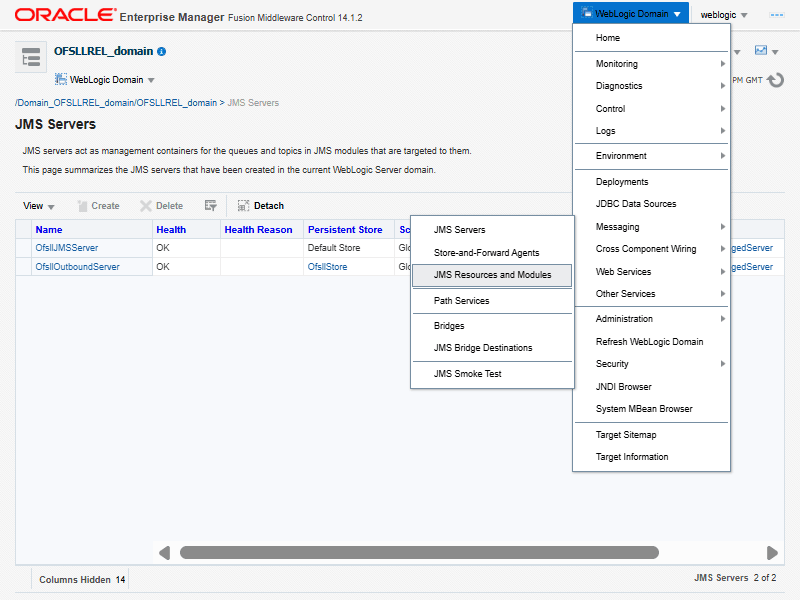This screenshot has width=800, height=600.
Task: Open the Messaging menu entry
Action: click(x=652, y=227)
